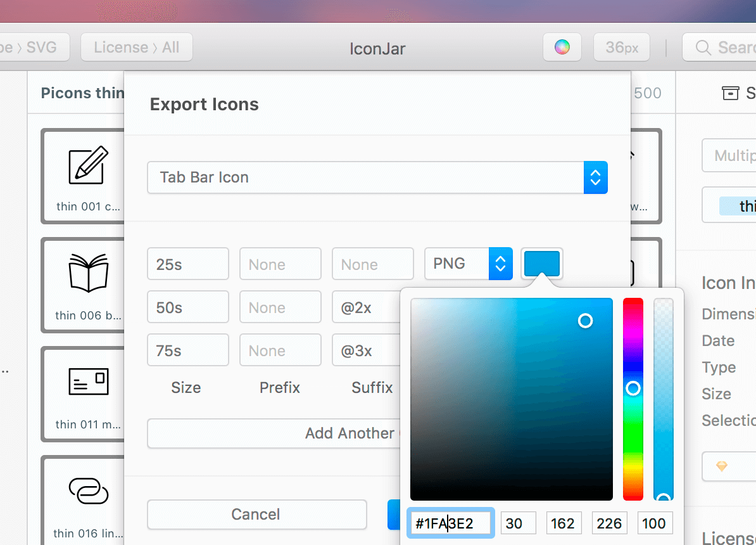Click the prefix field in the 50s row
This screenshot has height=545, width=756.
280,307
